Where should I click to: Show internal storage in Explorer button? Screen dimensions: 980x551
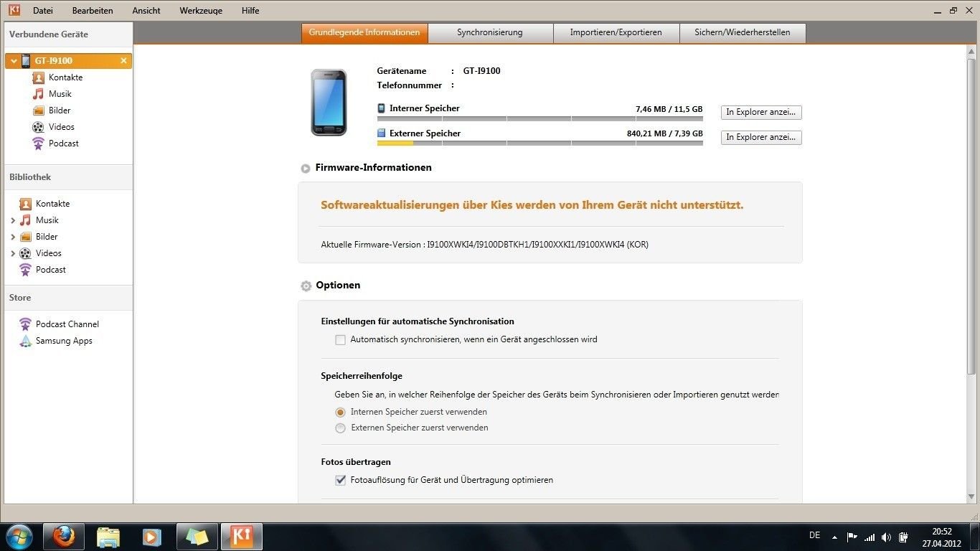click(x=761, y=113)
